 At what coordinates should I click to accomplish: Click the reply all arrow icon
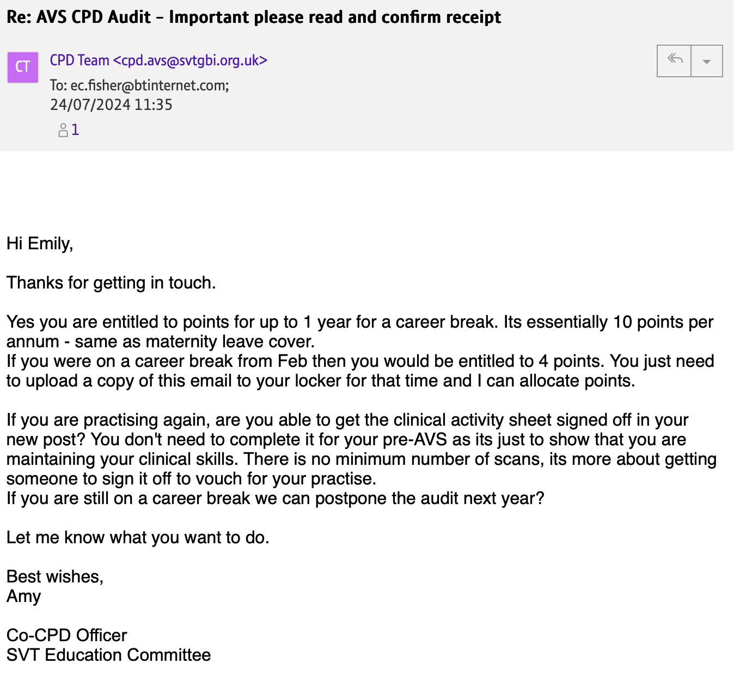point(675,60)
